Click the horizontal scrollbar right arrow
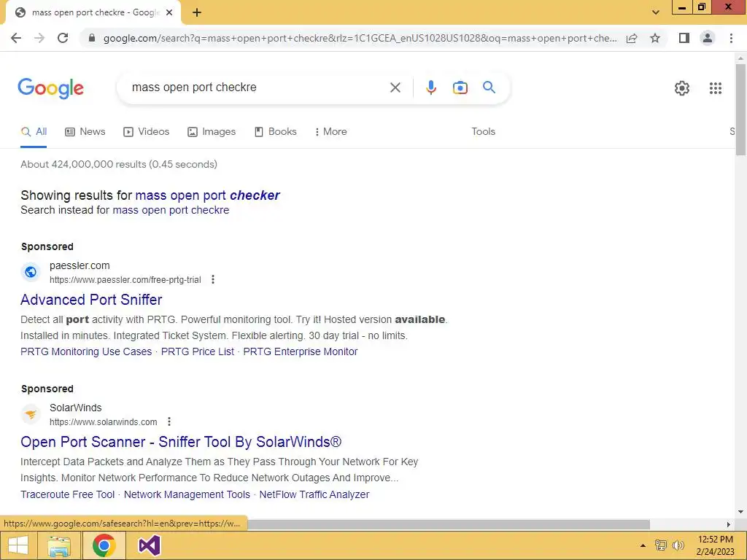Image resolution: width=747 pixels, height=560 pixels. pos(729,524)
